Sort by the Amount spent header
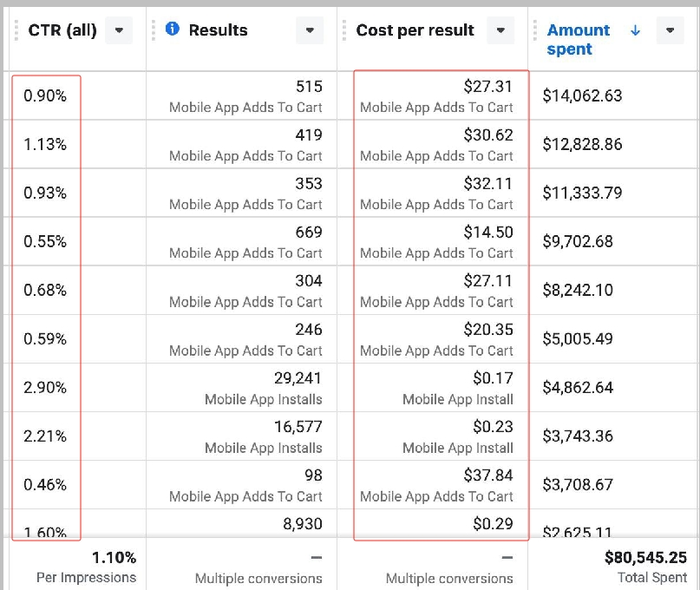 (x=578, y=39)
